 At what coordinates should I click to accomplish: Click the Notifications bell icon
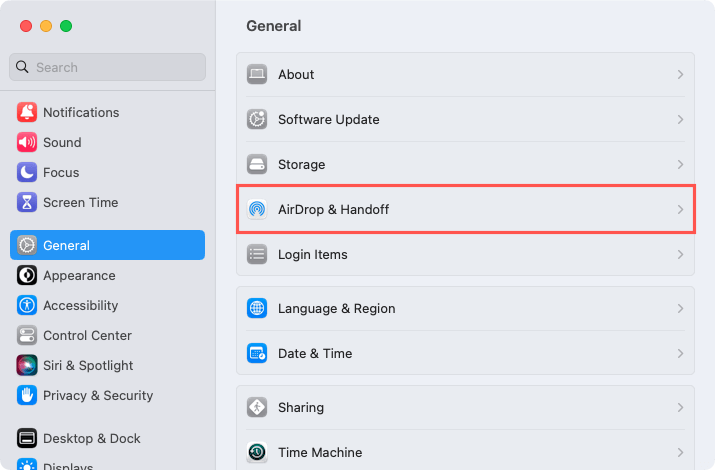27,112
